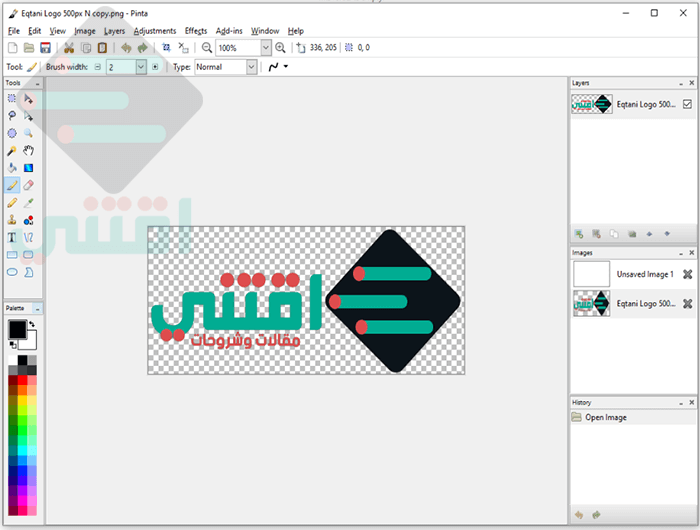Choose the Color Picker eyedropper tool
The height and width of the screenshot is (530, 700).
(x=29, y=203)
